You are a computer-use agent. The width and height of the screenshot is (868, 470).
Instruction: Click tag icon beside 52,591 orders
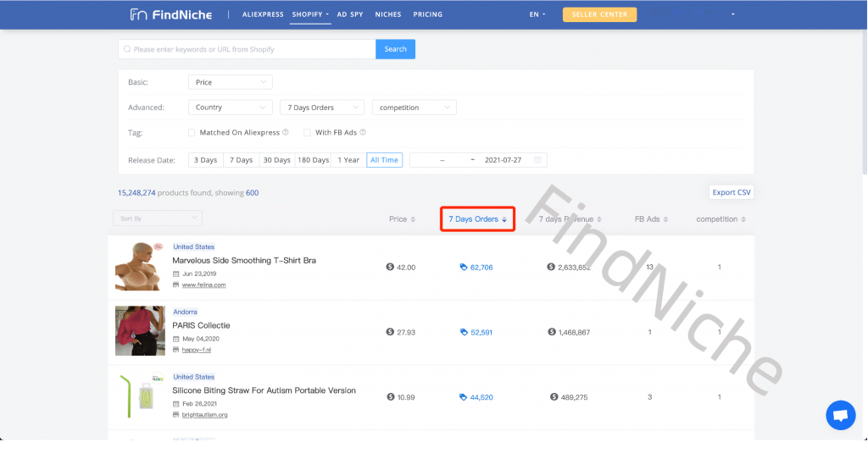464,332
